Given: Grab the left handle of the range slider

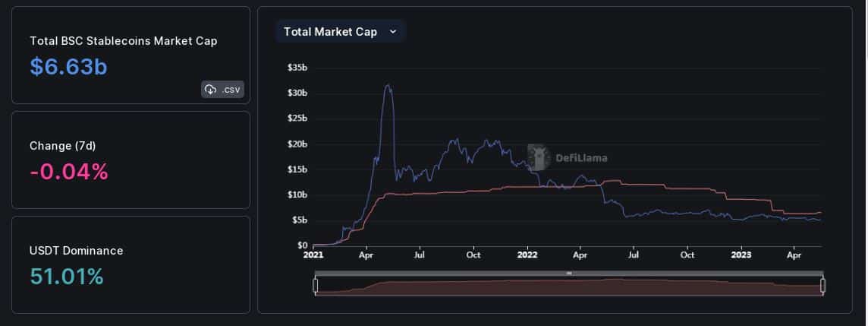Looking at the screenshot, I should [316, 286].
